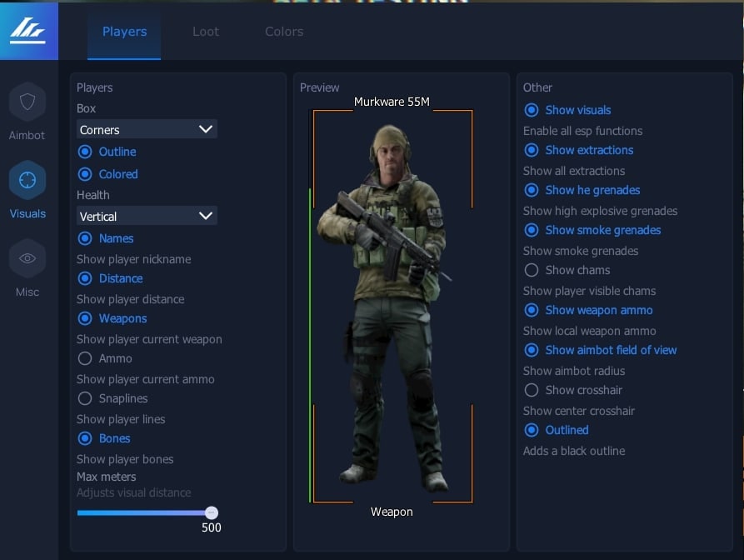Switch to the Players tab
This screenshot has height=560, width=744.
[124, 32]
